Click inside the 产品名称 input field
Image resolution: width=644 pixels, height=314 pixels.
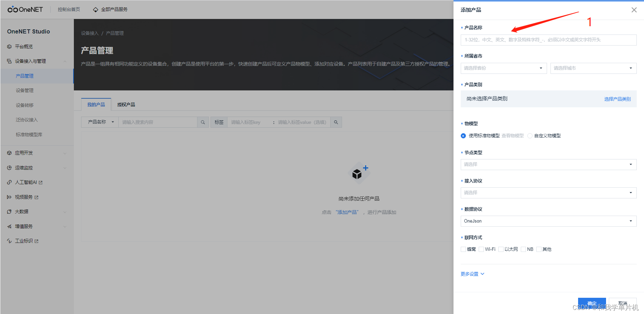548,40
